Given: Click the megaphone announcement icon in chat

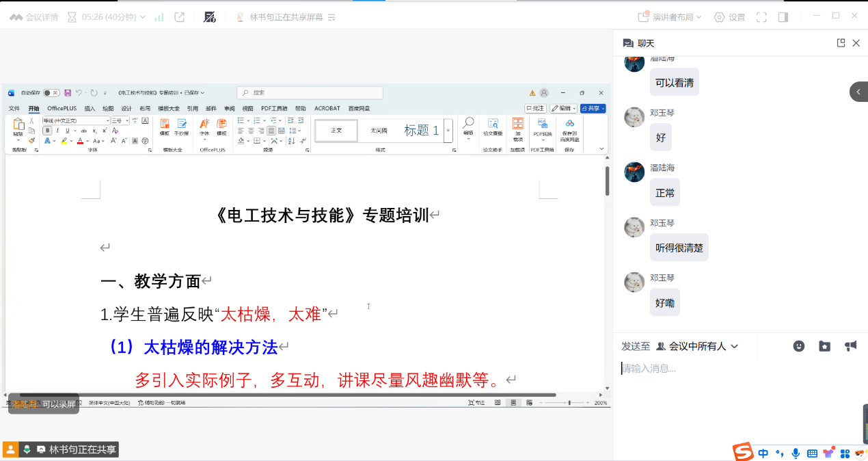Looking at the screenshot, I should pyautogui.click(x=851, y=346).
